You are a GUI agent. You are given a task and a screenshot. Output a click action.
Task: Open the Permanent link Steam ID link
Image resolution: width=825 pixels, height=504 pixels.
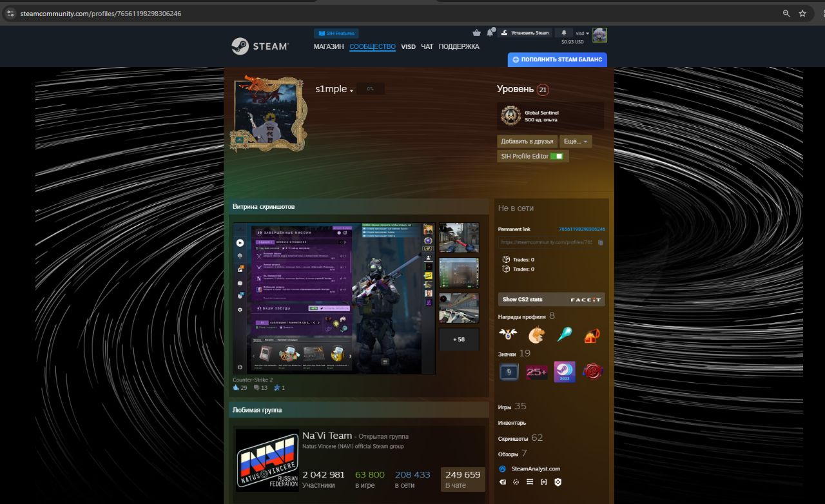pos(582,229)
